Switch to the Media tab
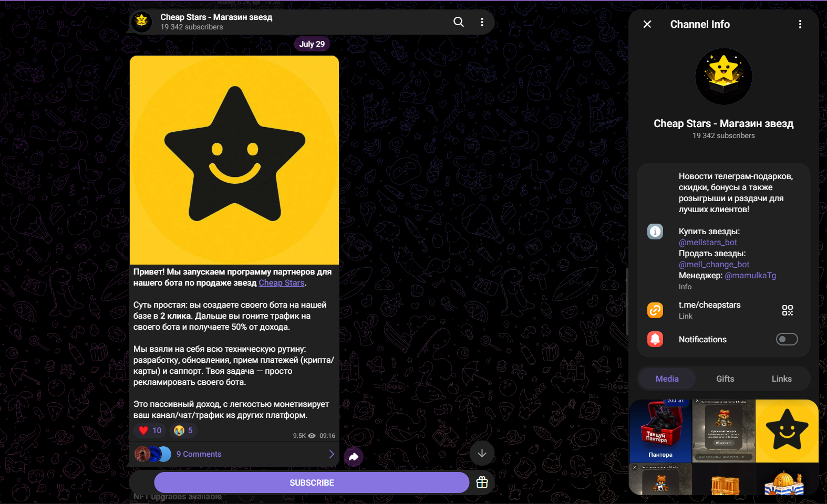827x504 pixels. (667, 379)
